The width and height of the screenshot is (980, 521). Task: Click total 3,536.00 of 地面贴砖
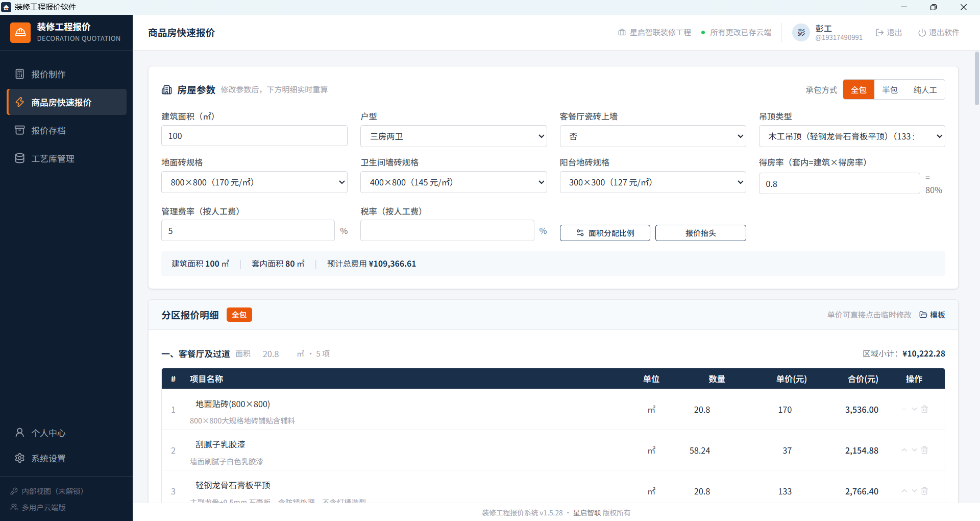(862, 410)
